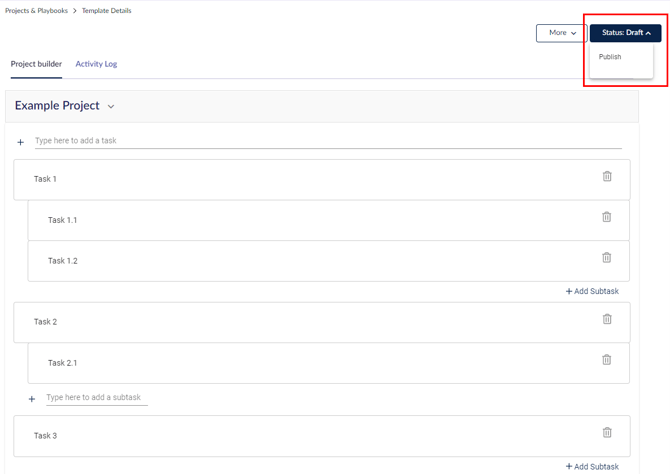Open the More dropdown menu
670x474 pixels.
(x=562, y=33)
